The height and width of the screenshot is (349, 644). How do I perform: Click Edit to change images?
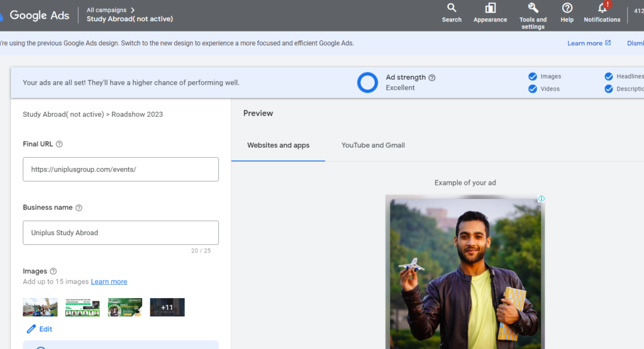pyautogui.click(x=40, y=329)
